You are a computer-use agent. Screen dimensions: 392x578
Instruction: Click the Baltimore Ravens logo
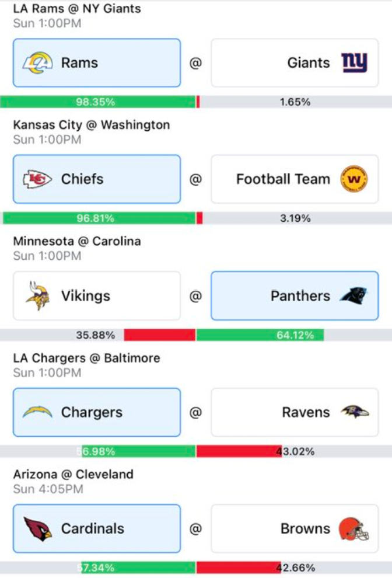coord(355,412)
